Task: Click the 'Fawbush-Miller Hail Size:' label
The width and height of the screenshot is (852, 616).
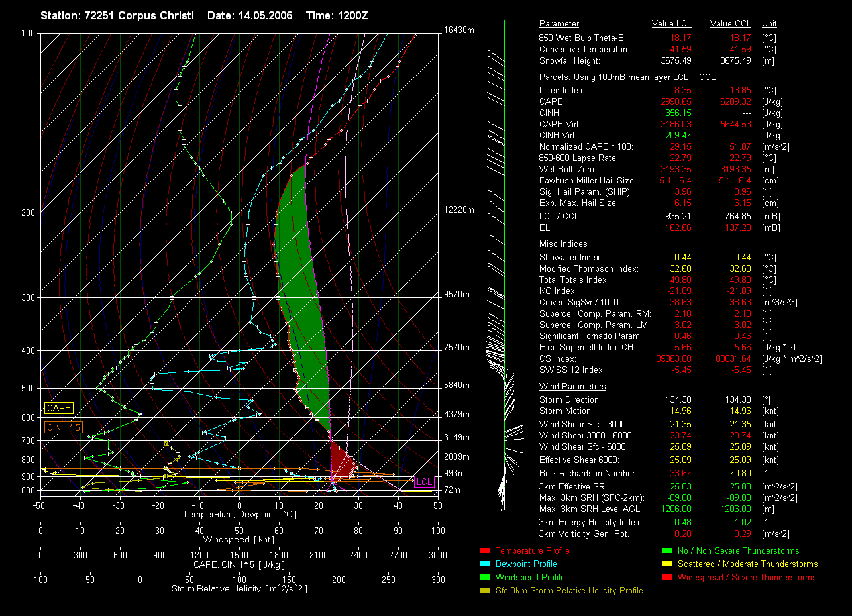Action: pos(587,180)
